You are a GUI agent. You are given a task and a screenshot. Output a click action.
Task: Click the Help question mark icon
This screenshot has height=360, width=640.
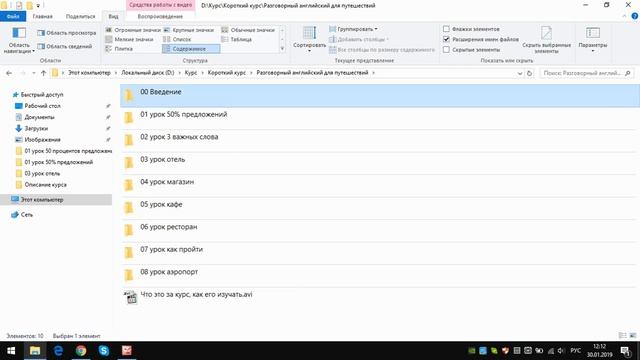(635, 16)
